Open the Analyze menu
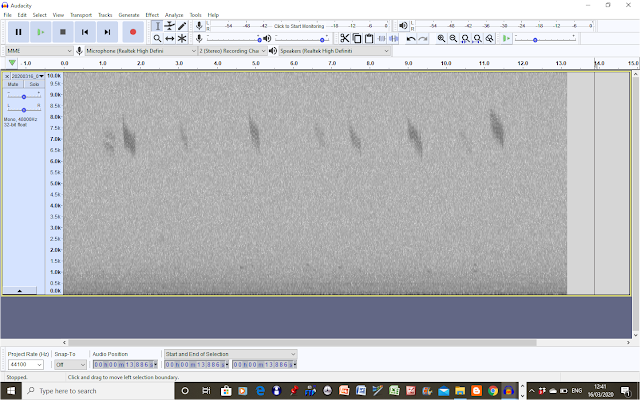The image size is (640, 400). (x=174, y=15)
